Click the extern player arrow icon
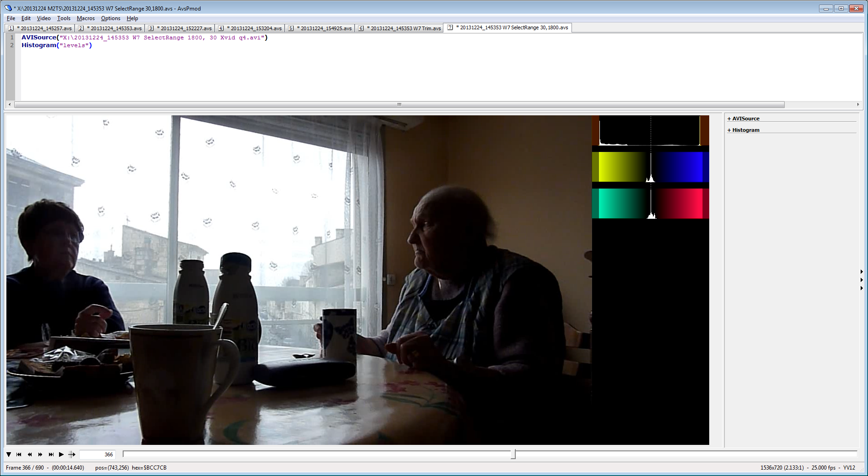 tap(72, 454)
